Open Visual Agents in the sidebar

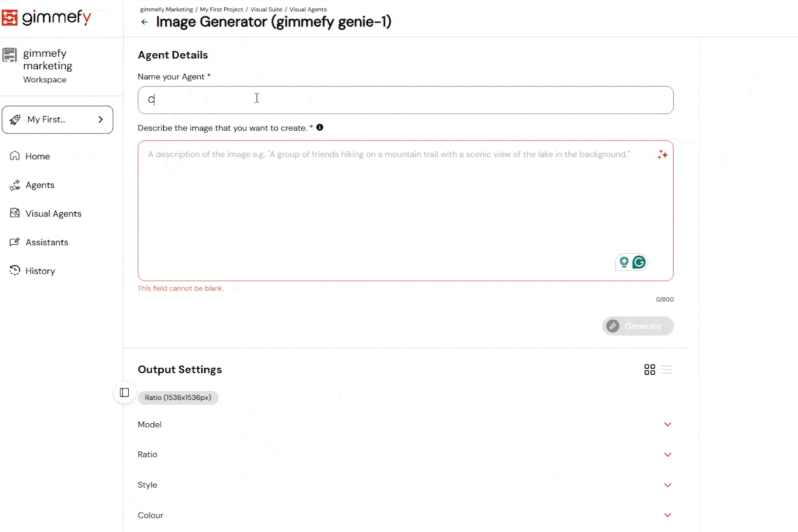pyautogui.click(x=53, y=214)
